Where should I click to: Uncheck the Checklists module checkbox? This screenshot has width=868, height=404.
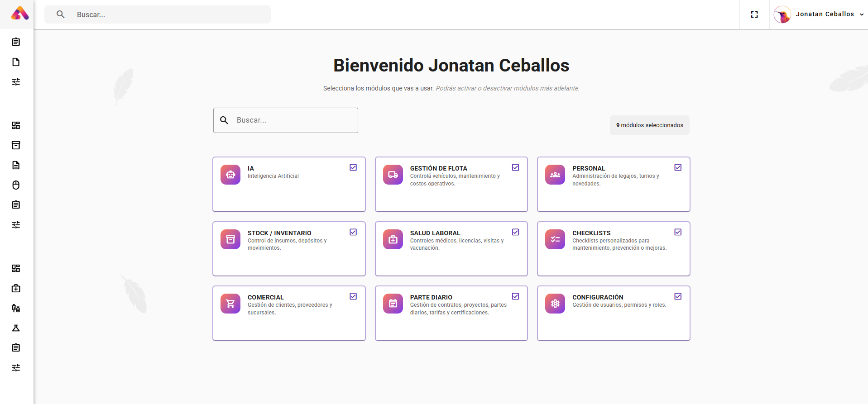(x=678, y=232)
